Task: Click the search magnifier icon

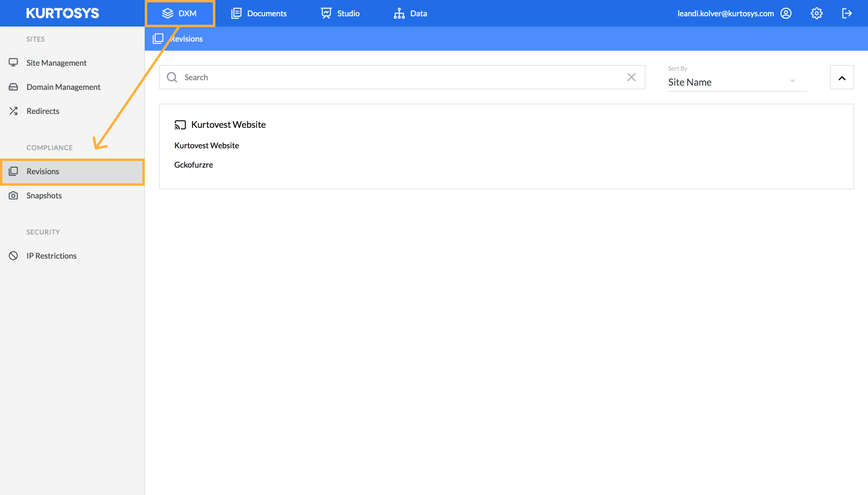Action: click(172, 77)
